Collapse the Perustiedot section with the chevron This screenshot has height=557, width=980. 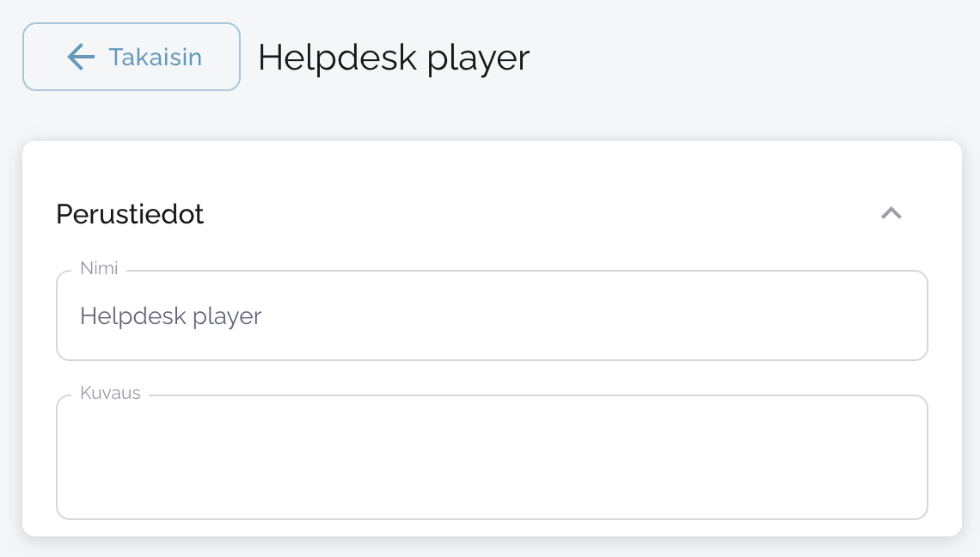click(x=891, y=213)
